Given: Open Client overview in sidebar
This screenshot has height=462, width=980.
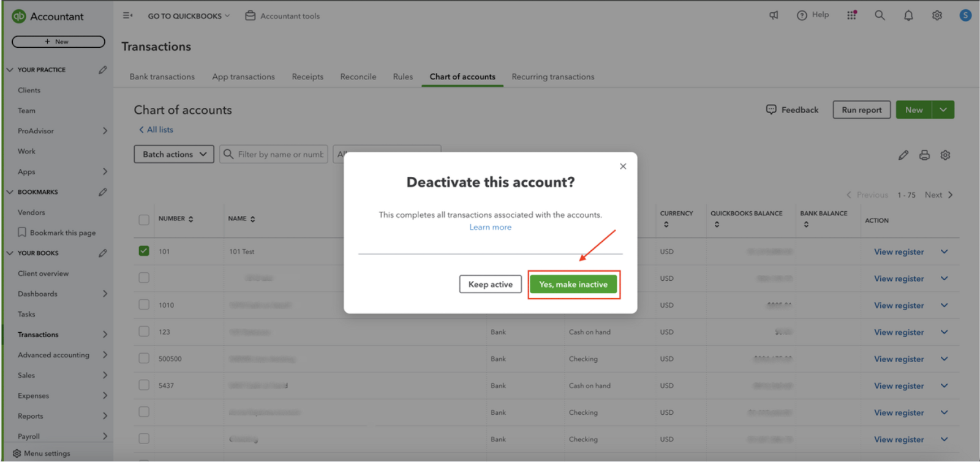Looking at the screenshot, I should click(43, 274).
